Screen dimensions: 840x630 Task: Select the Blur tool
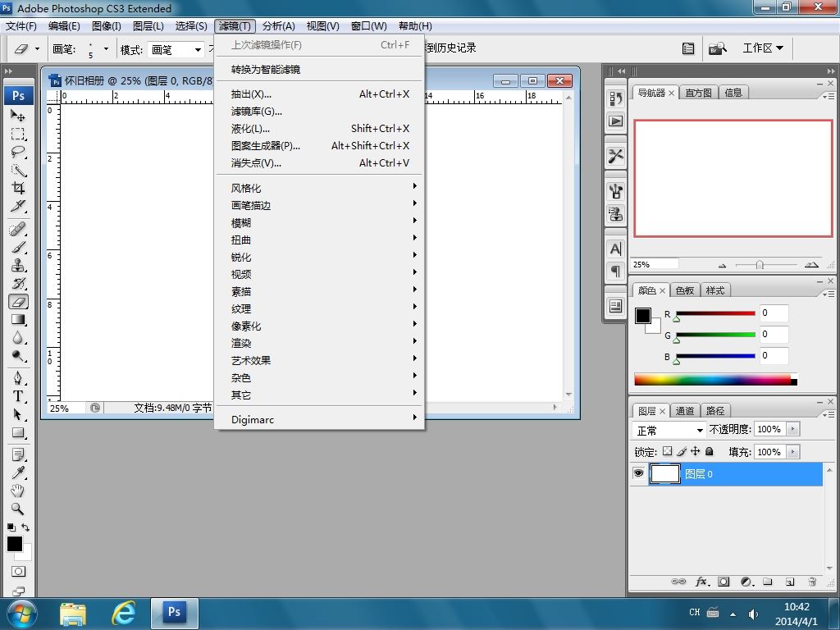coord(18,338)
